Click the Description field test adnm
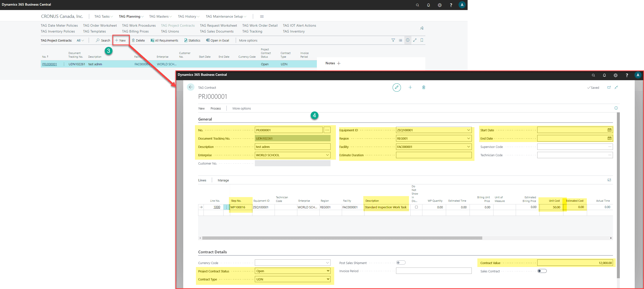 point(292,147)
